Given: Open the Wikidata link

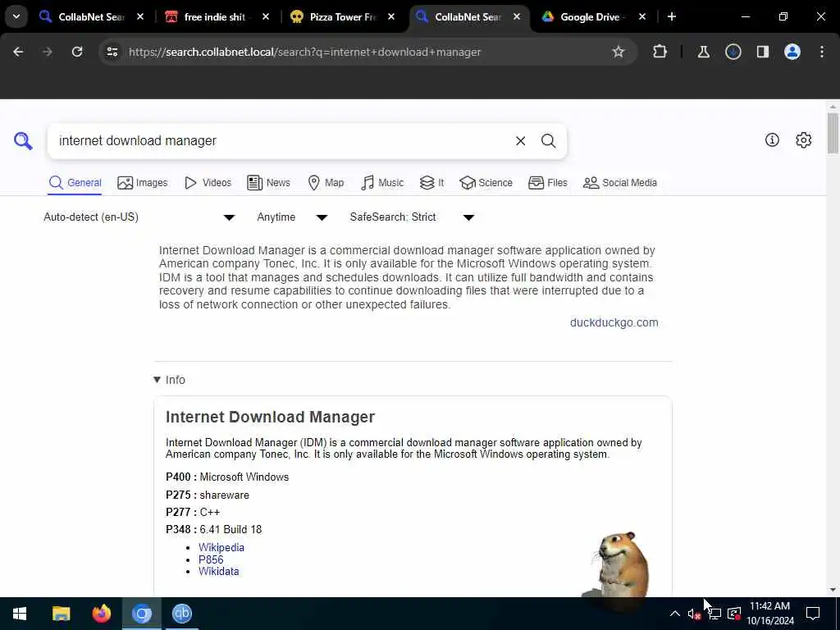Looking at the screenshot, I should (x=218, y=571).
